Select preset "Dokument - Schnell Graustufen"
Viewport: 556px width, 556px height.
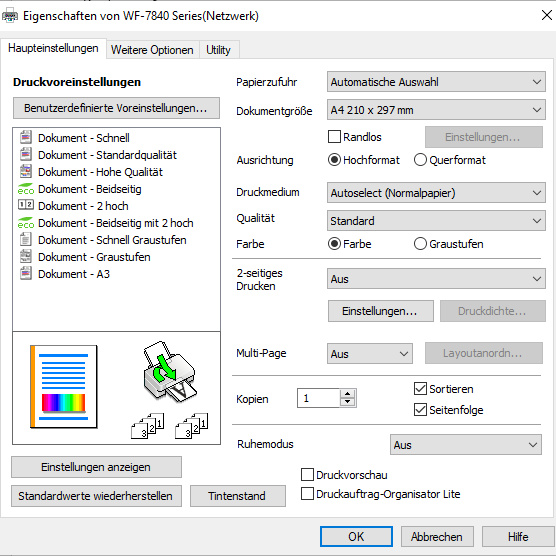[112, 240]
